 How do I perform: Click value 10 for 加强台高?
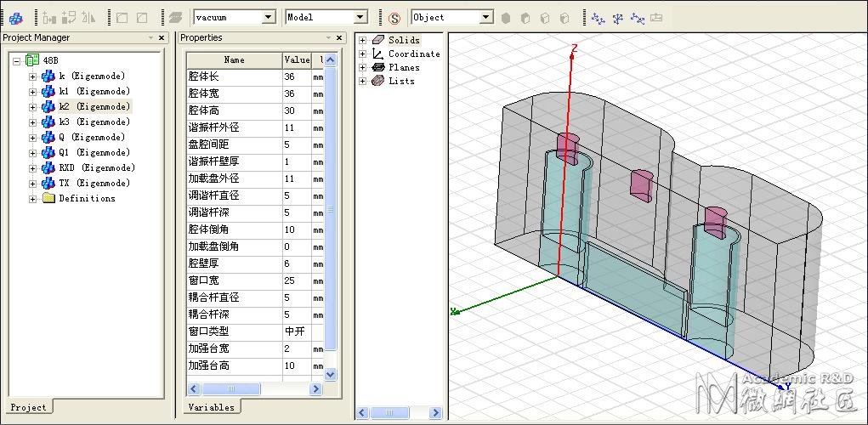pyautogui.click(x=296, y=365)
